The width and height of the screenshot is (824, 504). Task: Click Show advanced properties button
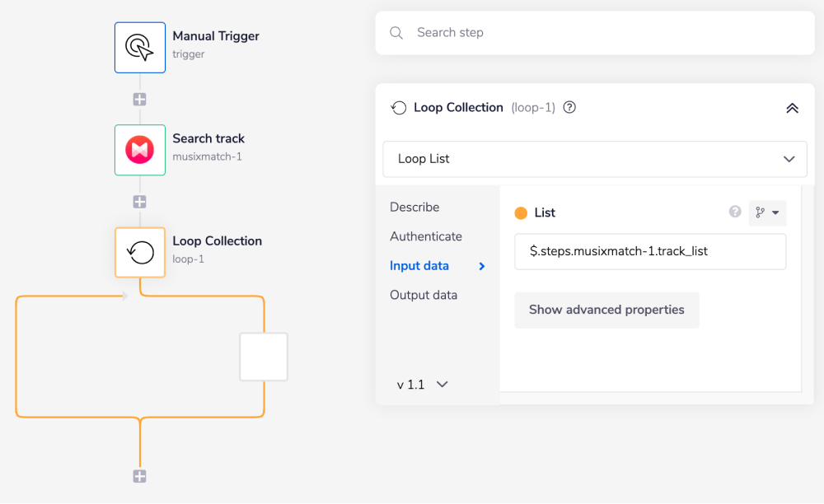[x=606, y=310]
